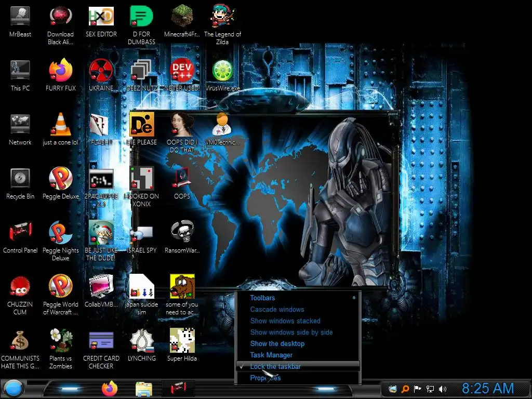532x399 pixels.
Task: Choose Cascade windows from context menu
Action: click(298, 310)
